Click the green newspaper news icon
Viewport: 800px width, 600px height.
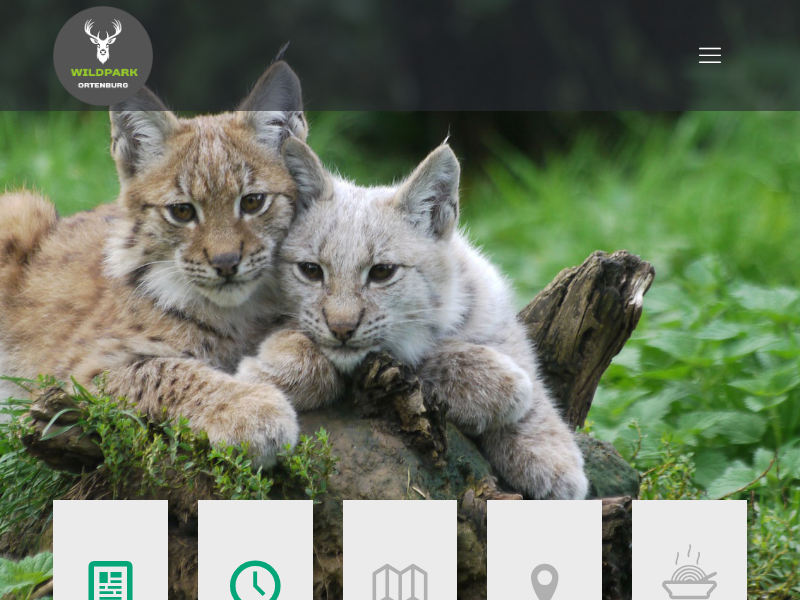[x=110, y=580]
